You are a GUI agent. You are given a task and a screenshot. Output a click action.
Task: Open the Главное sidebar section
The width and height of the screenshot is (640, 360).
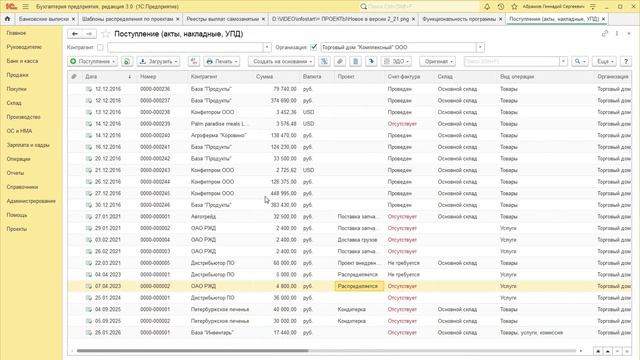(16, 33)
